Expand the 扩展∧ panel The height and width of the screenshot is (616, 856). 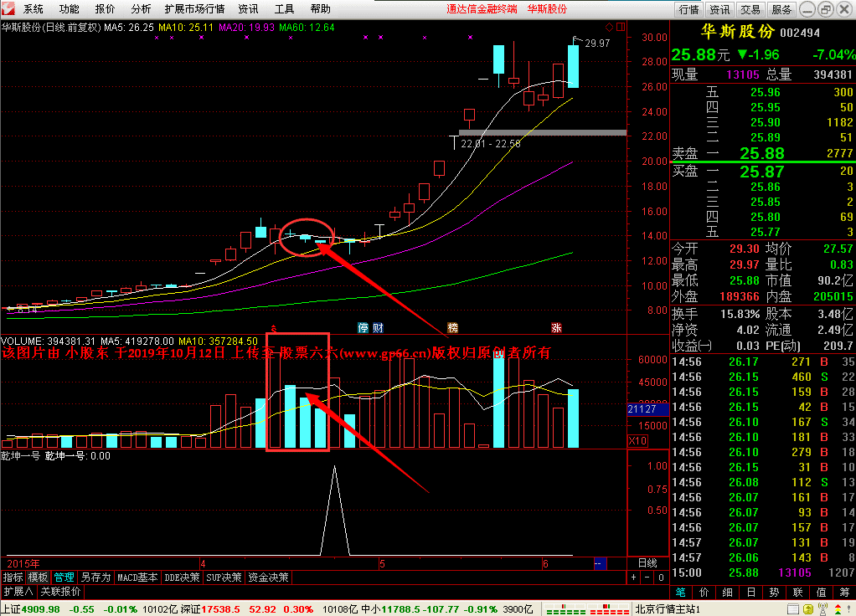pyautogui.click(x=18, y=592)
